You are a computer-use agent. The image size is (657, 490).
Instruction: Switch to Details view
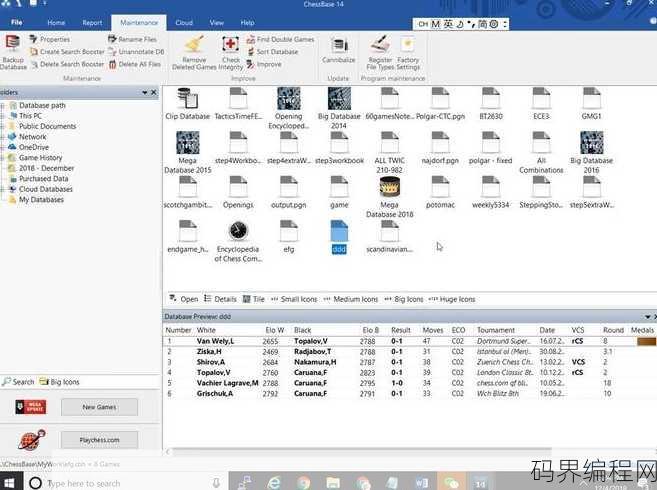click(x=220, y=299)
